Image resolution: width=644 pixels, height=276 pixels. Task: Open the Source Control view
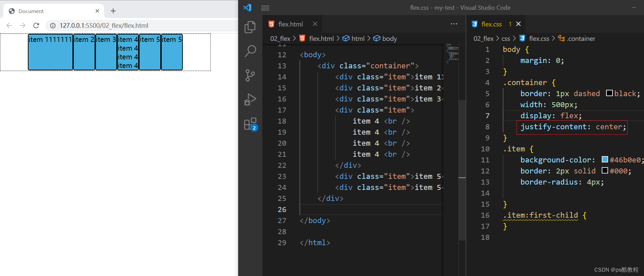point(250,75)
